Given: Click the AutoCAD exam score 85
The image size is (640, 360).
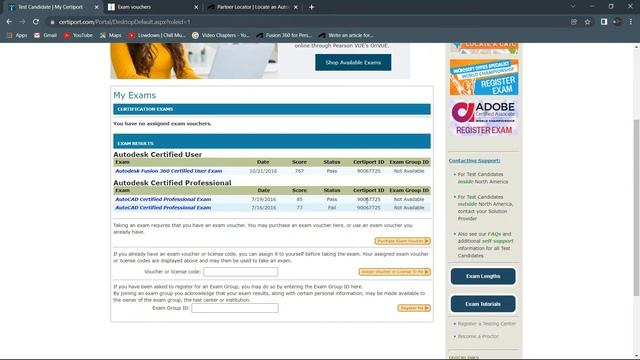Looking at the screenshot, I should coord(299,199).
